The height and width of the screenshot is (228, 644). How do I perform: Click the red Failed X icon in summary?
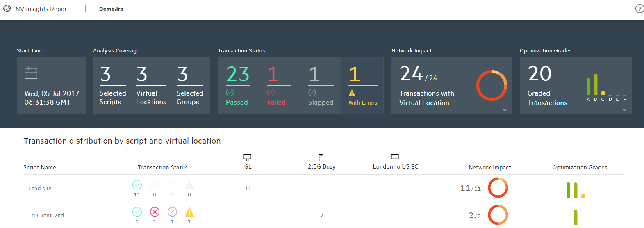(x=271, y=93)
